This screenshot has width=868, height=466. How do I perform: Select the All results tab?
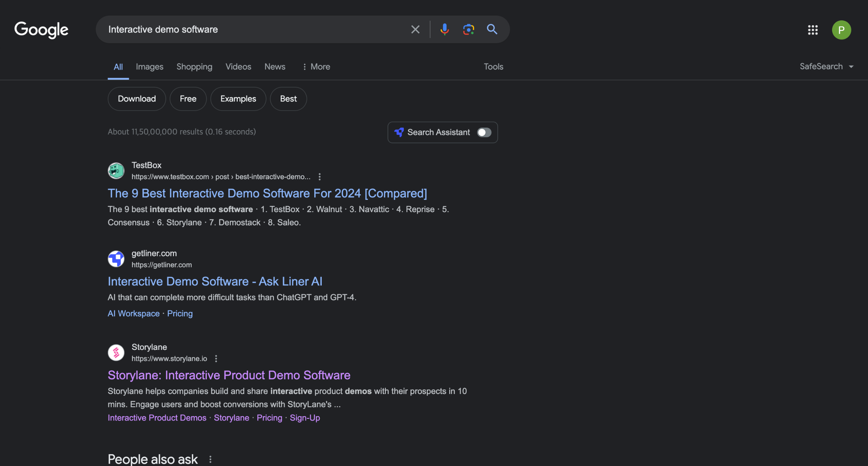coord(118,67)
